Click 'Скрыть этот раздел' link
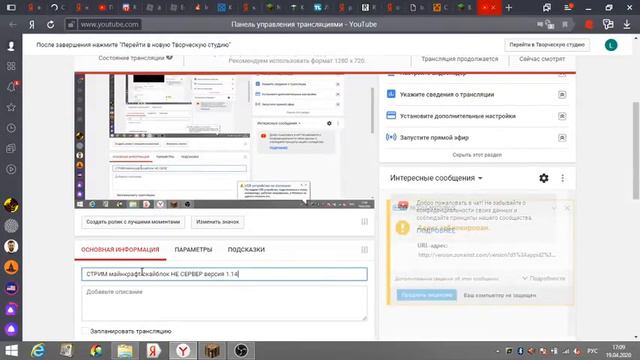This screenshot has height=360, width=640. point(477,155)
